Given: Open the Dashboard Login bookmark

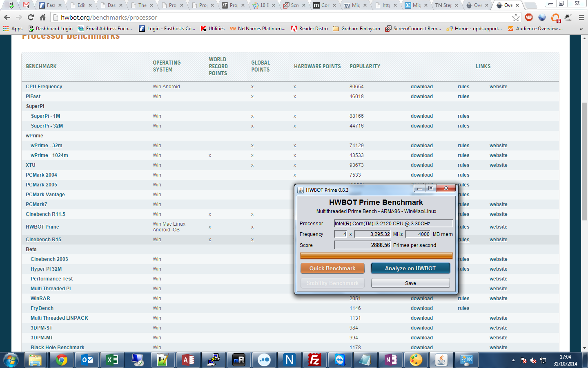Looking at the screenshot, I should coord(51,29).
